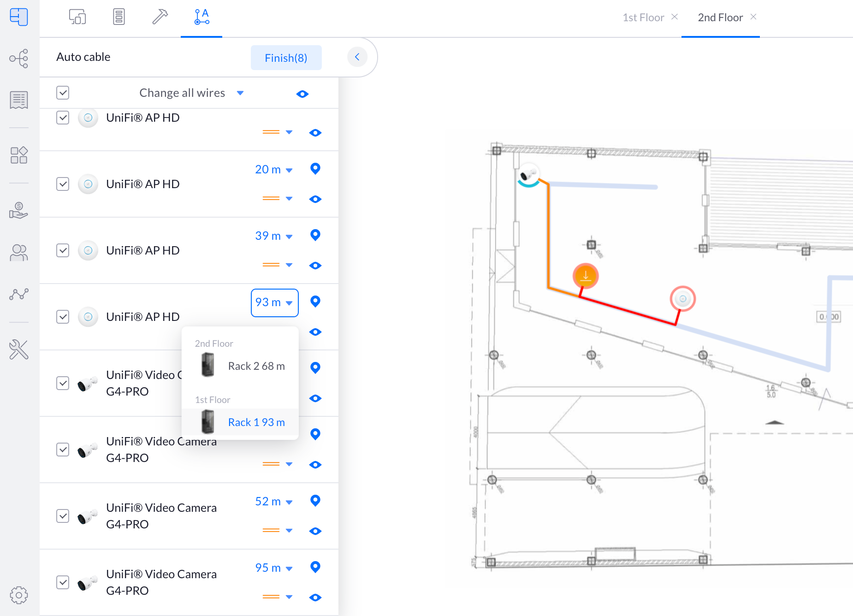Screen dimensions: 853x616
Task: Open the devices icon in top toolbar
Action: pos(77,17)
